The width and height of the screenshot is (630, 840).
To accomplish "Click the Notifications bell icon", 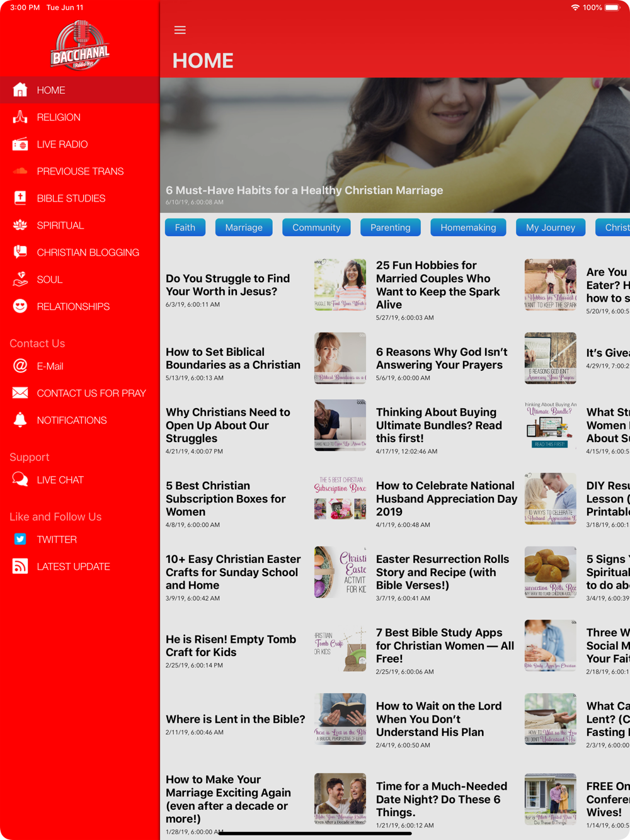I will (x=20, y=420).
